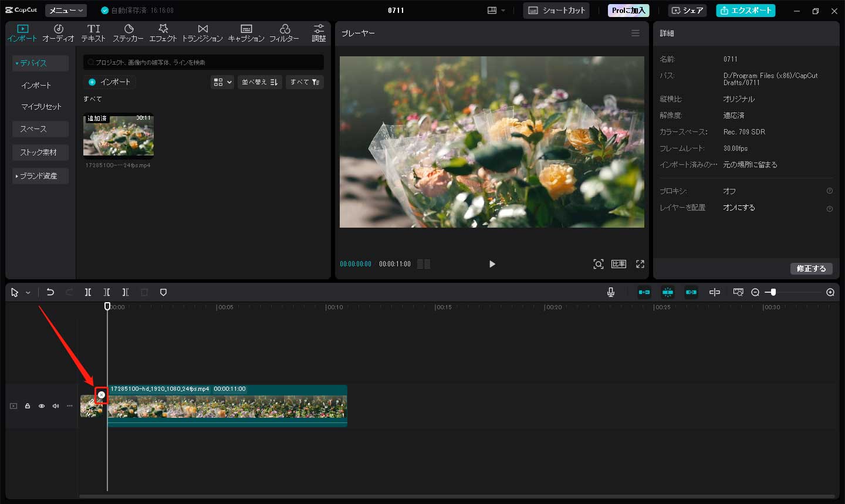
Task: Delete left of playhead trim tool
Action: 107,292
